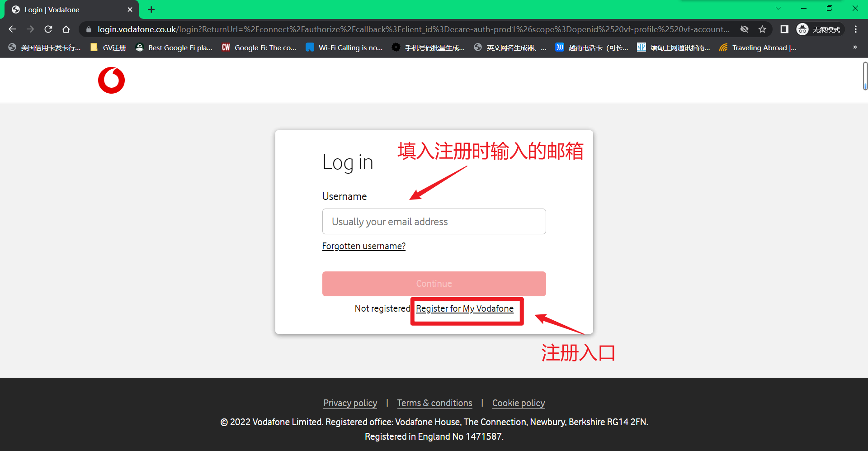Click the Username email input field

(x=434, y=222)
